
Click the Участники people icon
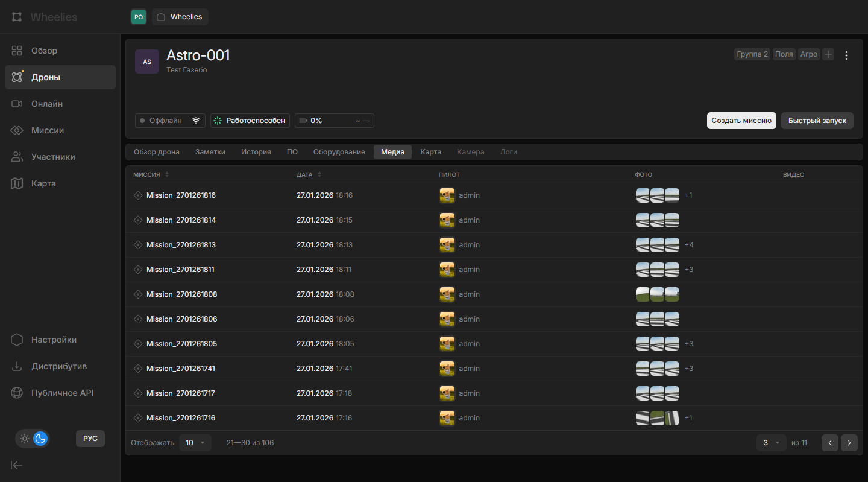coord(17,157)
